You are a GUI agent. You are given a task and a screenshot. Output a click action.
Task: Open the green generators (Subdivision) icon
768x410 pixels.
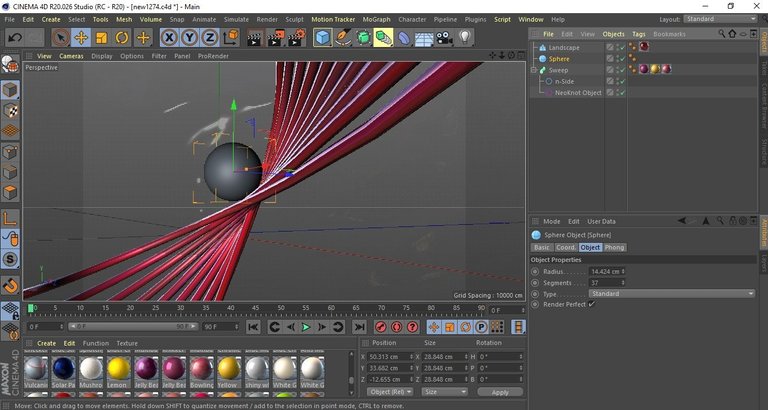[363, 38]
